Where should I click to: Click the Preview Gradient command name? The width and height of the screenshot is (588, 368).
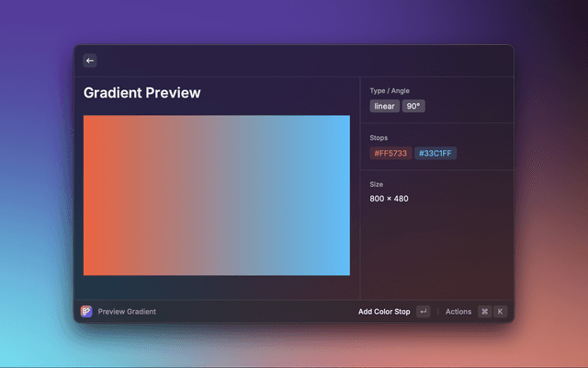pyautogui.click(x=127, y=312)
